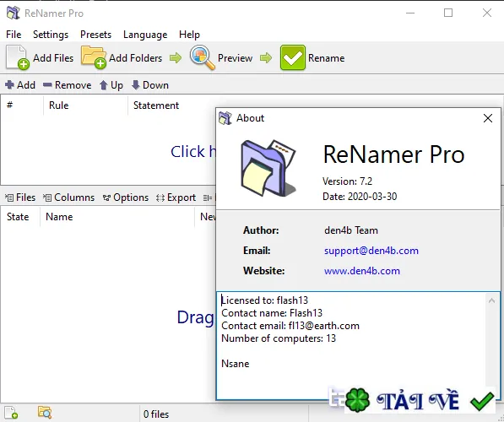The width and height of the screenshot is (504, 422).
Task: Click the ReNamer folder logo in About
Action: point(268,169)
